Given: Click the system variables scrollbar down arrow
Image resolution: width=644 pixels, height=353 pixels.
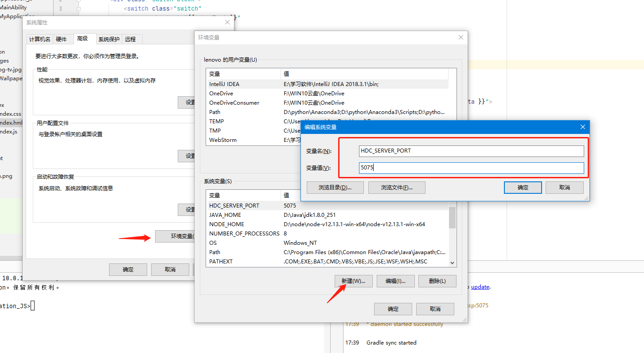Looking at the screenshot, I should (x=452, y=263).
